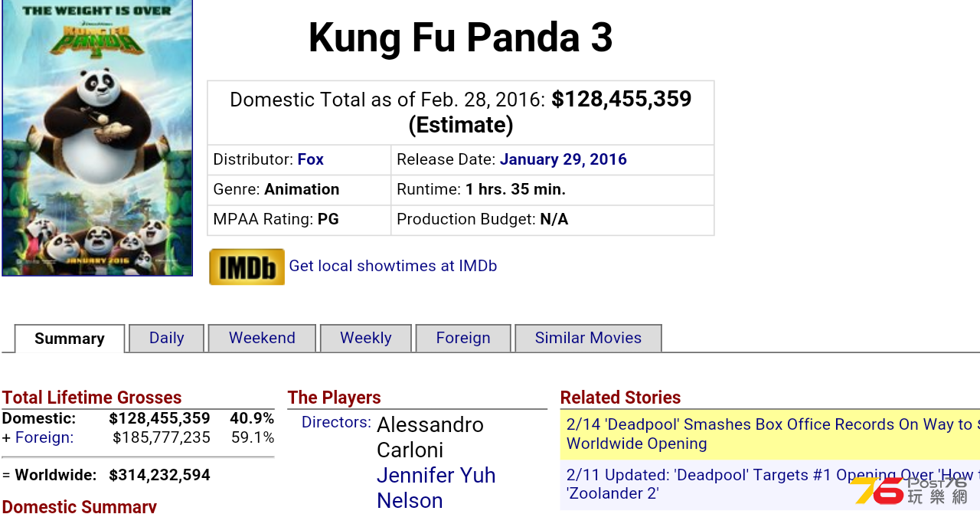Viewport: 980px width, 514px height.
Task: Switch to the Daily tab
Action: (x=166, y=338)
